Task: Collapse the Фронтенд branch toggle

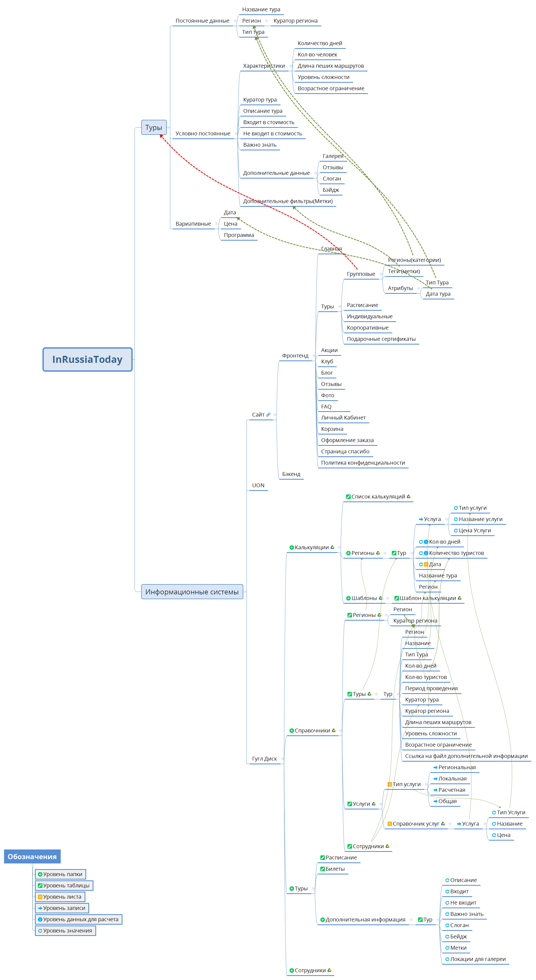Action: tap(314, 356)
